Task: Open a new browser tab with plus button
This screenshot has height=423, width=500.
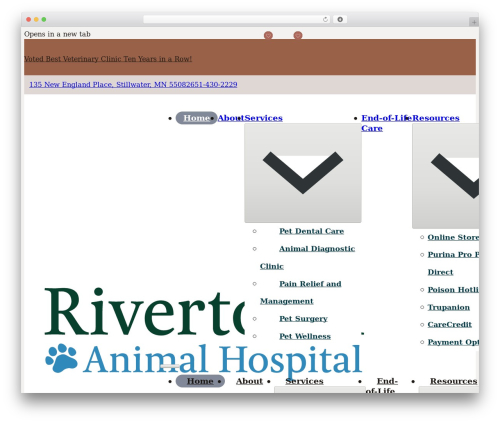Action: pos(474,22)
